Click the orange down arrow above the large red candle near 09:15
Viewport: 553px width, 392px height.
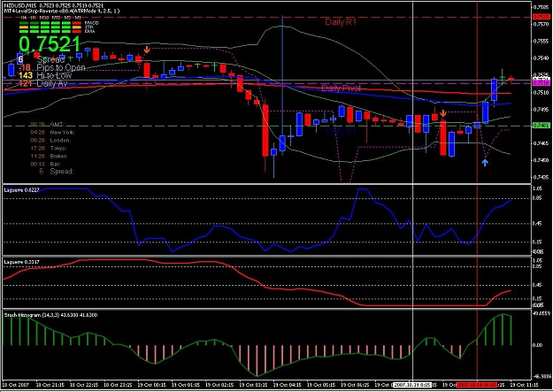(x=443, y=113)
